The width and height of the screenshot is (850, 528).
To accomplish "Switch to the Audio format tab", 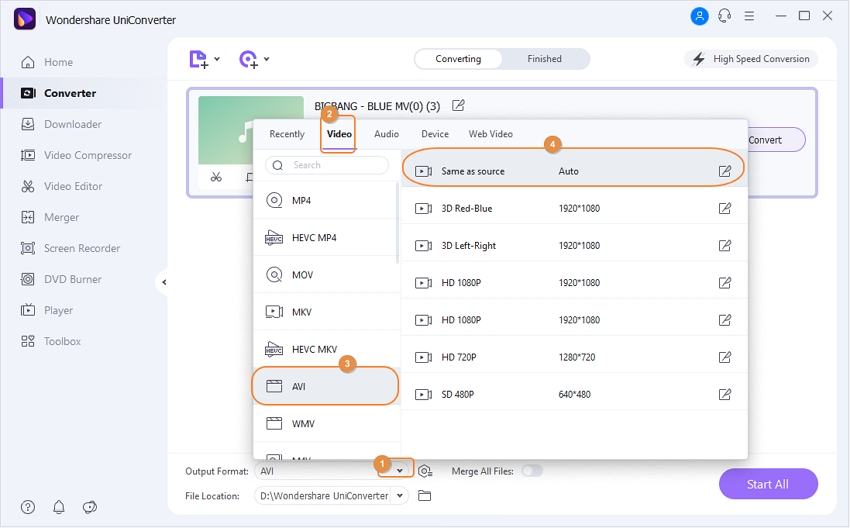I will click(386, 134).
